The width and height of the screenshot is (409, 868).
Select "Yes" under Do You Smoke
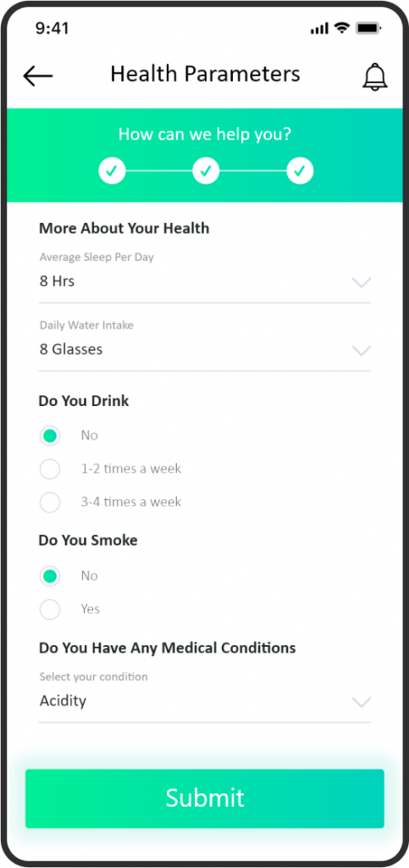(x=50, y=609)
